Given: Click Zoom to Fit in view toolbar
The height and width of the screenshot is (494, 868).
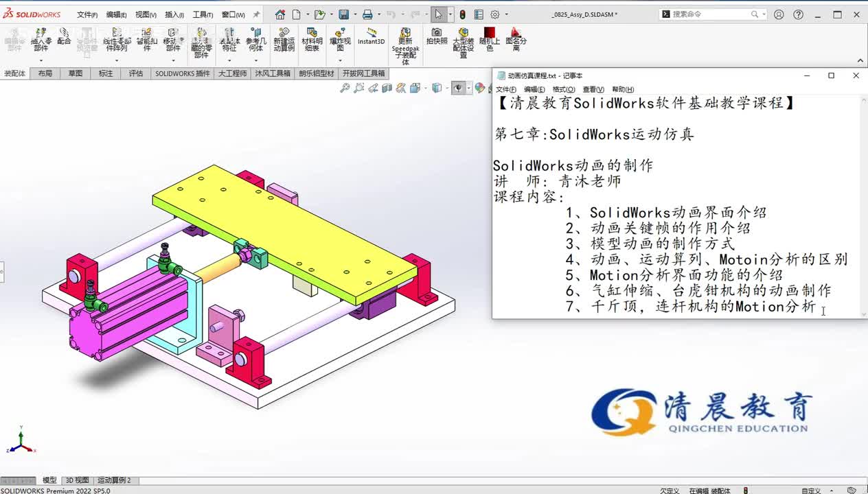Looking at the screenshot, I should [345, 88].
